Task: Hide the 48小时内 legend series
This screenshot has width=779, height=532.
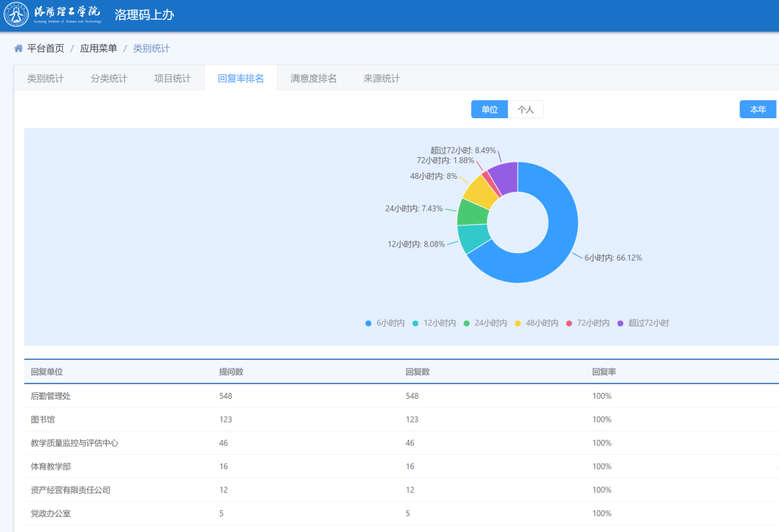Action: pos(537,324)
